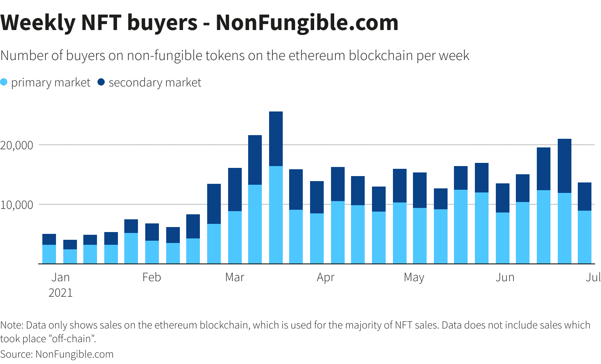
Task: Select the 'primary market' legend label
Action: tap(51, 83)
